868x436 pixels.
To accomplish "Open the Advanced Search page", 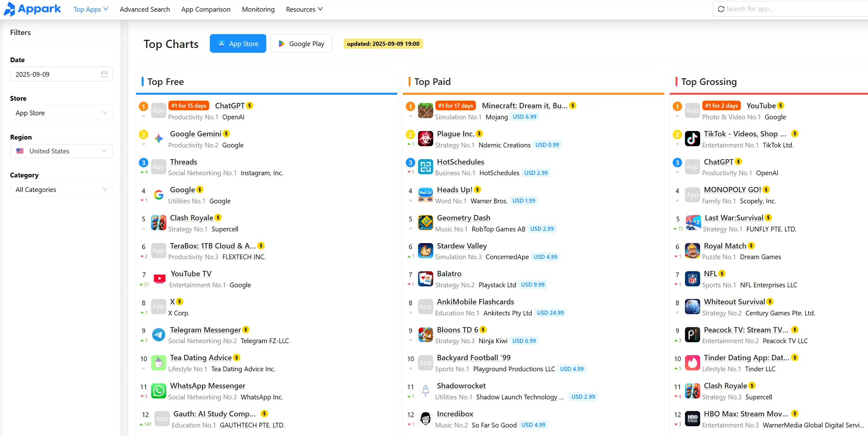I will coord(145,9).
